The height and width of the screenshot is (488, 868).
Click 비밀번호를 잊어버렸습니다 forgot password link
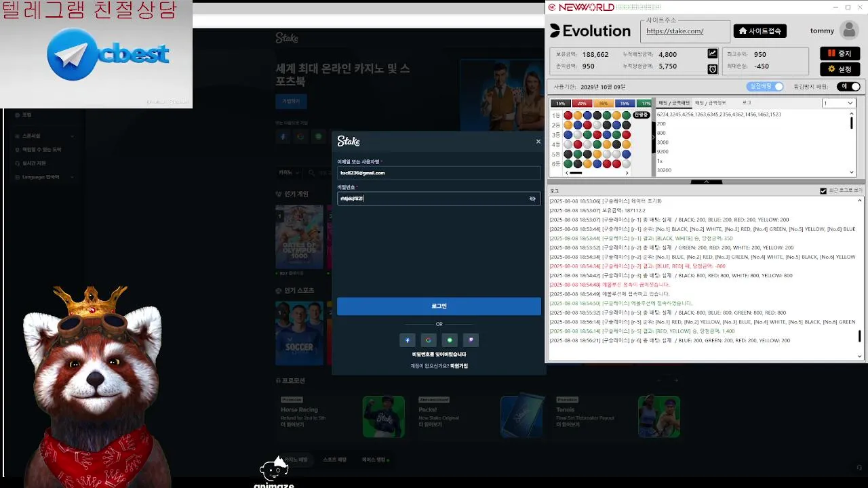click(439, 354)
